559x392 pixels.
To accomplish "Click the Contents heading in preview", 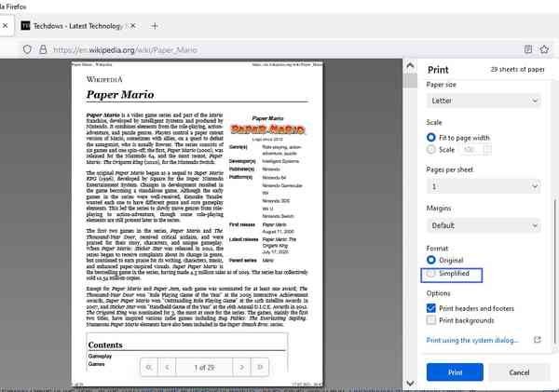I will pos(105,345).
